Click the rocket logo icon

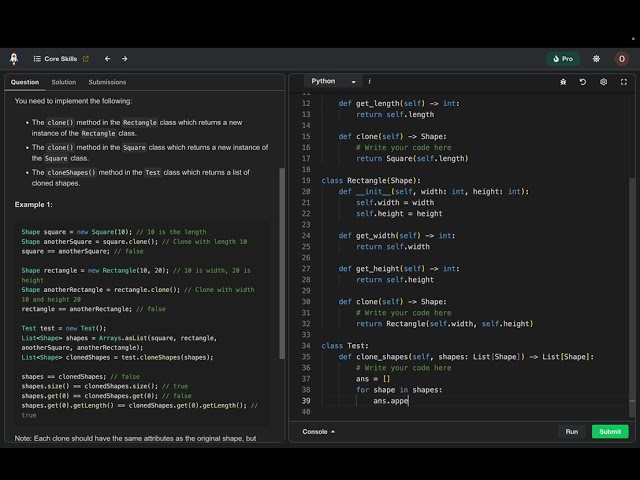[14, 59]
